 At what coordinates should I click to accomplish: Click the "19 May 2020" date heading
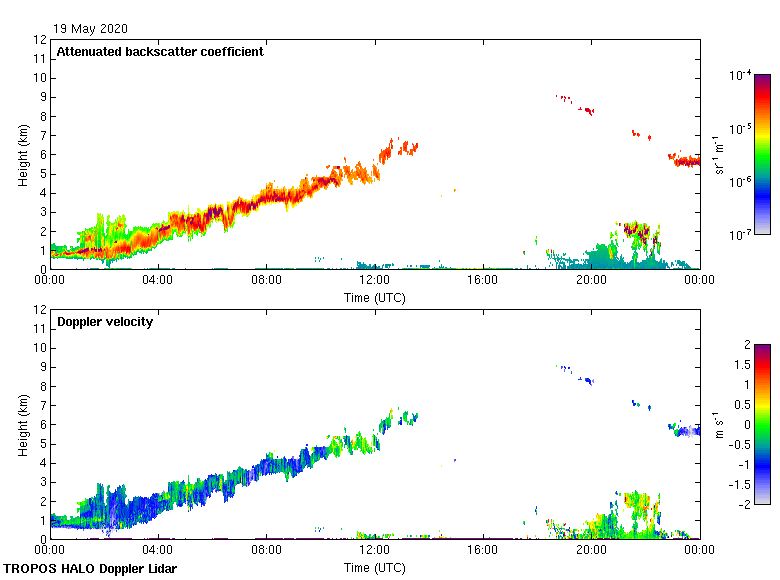pyautogui.click(x=90, y=29)
